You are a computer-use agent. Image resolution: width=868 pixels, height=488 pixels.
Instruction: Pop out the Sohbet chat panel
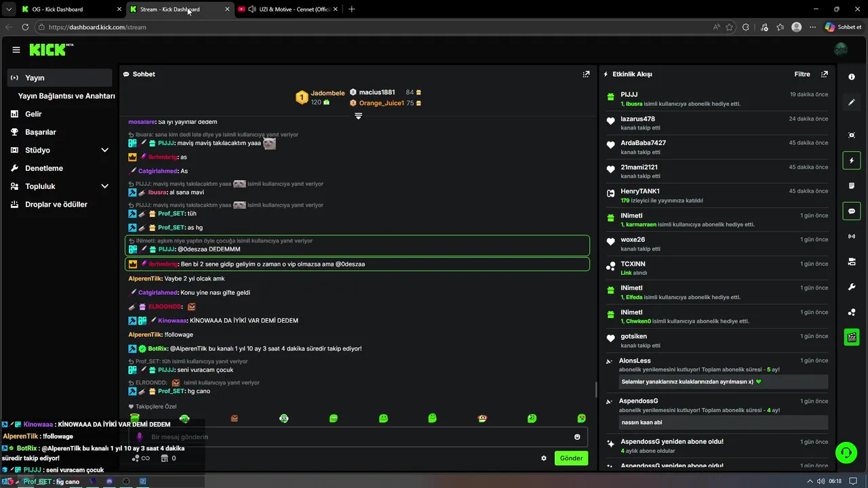coord(586,75)
